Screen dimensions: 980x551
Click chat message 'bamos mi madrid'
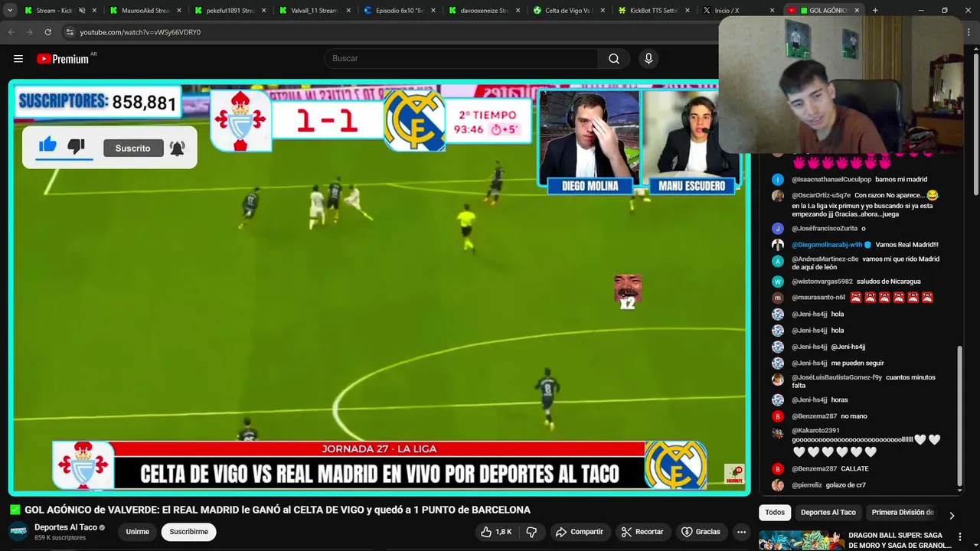[901, 180]
